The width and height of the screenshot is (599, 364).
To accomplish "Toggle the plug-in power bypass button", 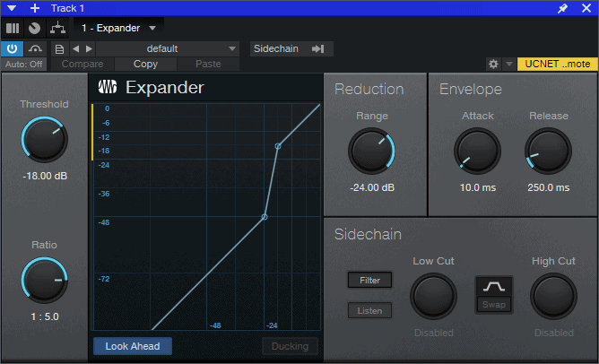I will 13,48.
